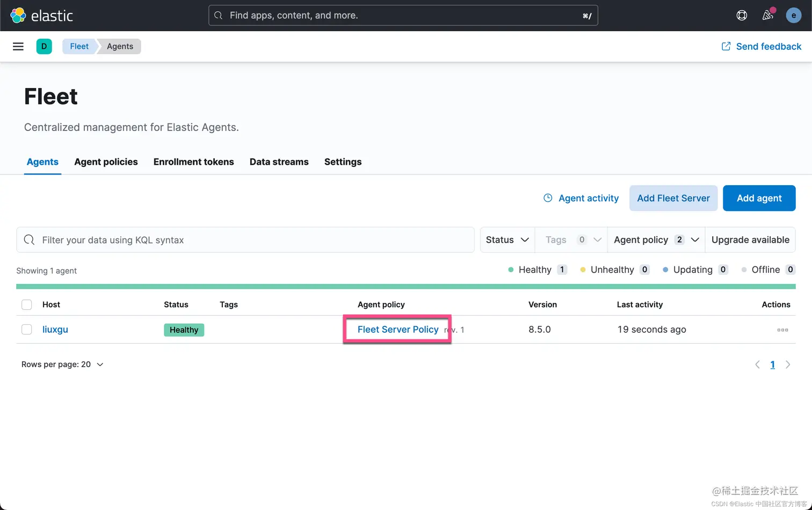This screenshot has height=510, width=812.
Task: Select page 1 in pagination
Action: [x=772, y=365]
